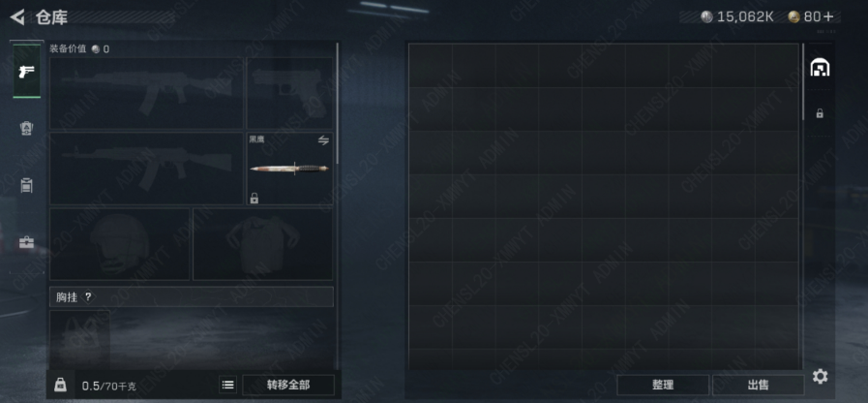Click the weight lock icon near 0.5/70千克
Screen dimensions: 868x403
point(60,385)
